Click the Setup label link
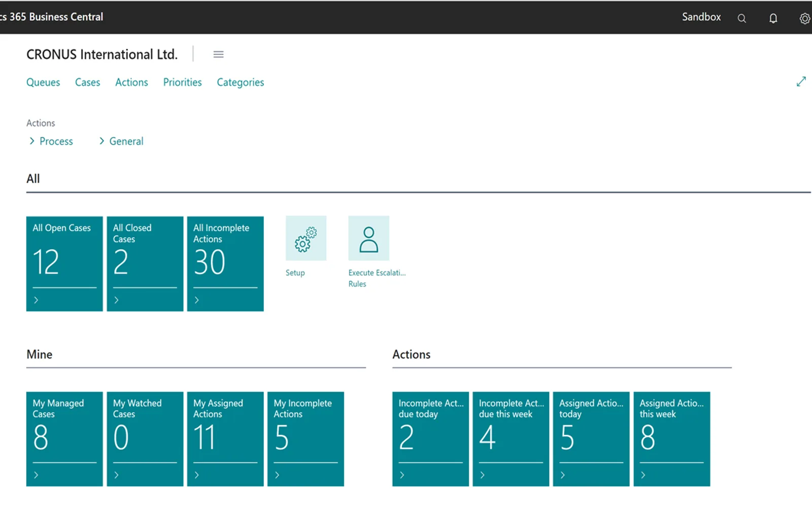Screen dimensions: 812x508 tap(295, 273)
